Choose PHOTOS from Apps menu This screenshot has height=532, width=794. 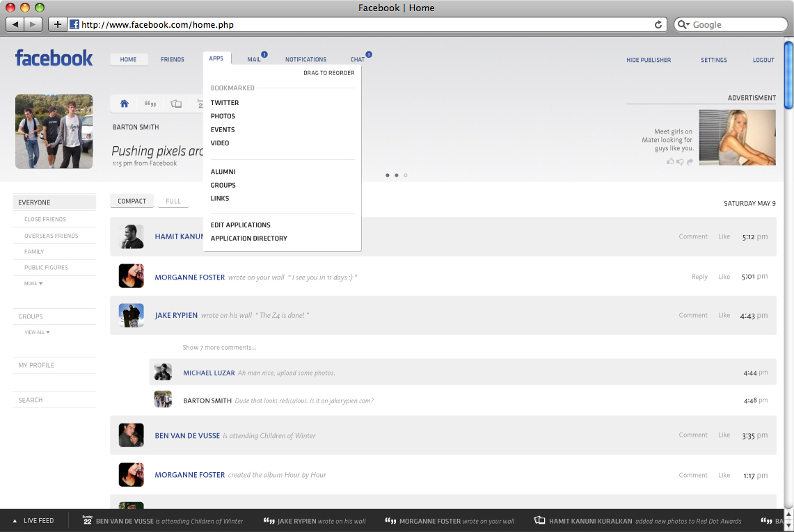(223, 116)
